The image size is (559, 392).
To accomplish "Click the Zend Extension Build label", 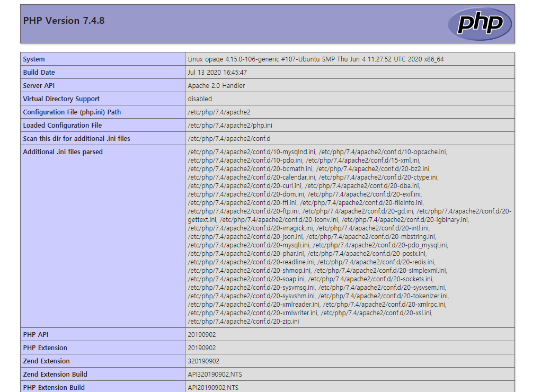I will [x=55, y=374].
